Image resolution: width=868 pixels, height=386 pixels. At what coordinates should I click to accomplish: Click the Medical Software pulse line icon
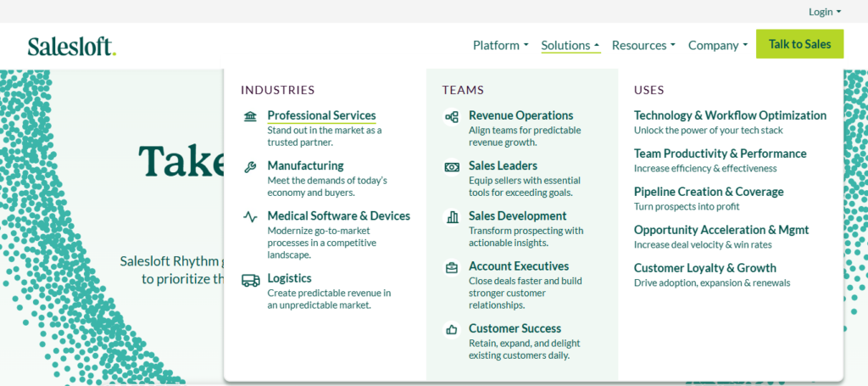click(x=250, y=217)
